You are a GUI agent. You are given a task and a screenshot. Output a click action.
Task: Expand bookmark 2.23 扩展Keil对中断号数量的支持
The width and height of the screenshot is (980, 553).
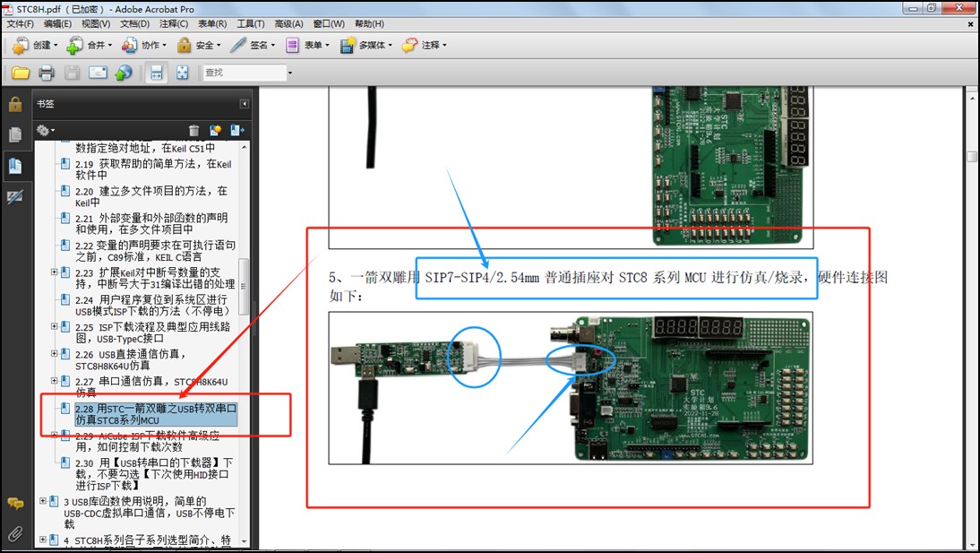pos(55,272)
